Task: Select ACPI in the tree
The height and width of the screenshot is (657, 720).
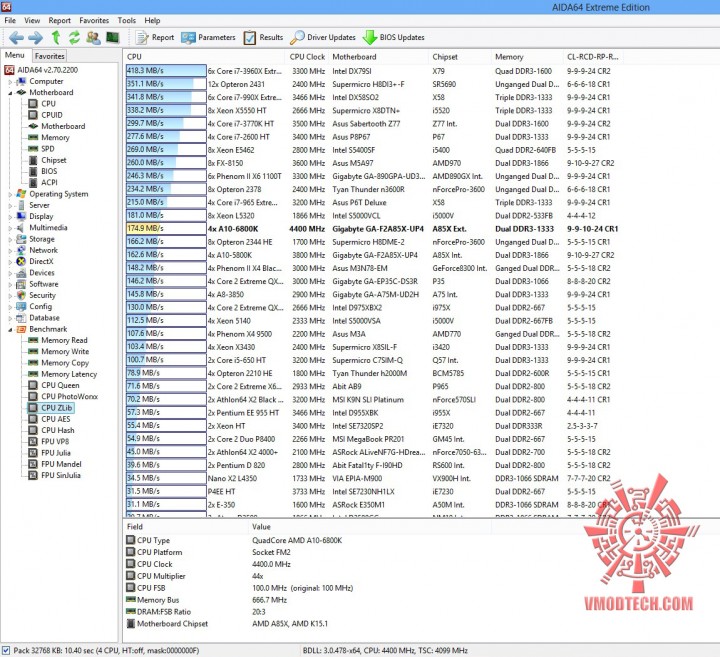Action: (49, 182)
